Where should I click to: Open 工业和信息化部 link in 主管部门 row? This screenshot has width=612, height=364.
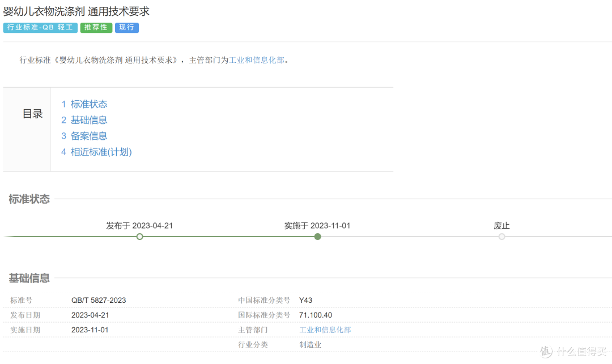[325, 330]
